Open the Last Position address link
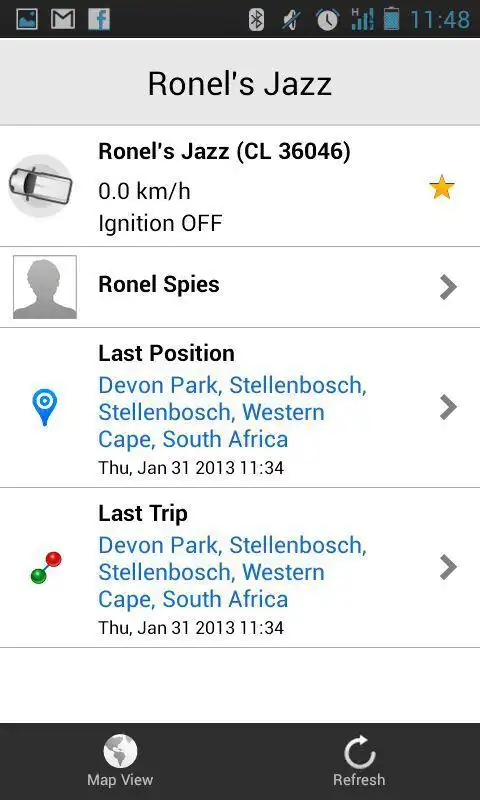This screenshot has width=480, height=800. pos(233,412)
